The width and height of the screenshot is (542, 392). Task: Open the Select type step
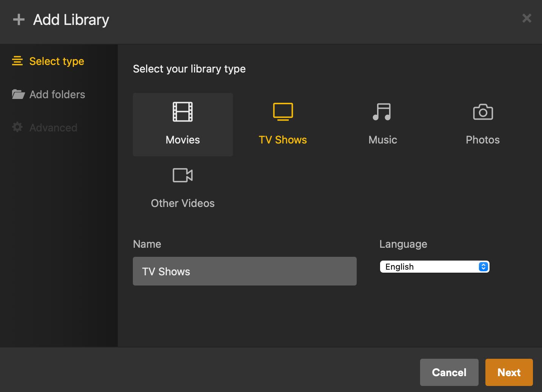point(48,61)
